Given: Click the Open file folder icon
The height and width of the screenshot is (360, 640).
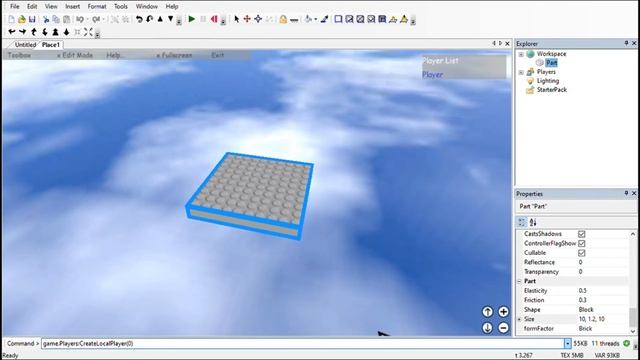Looking at the screenshot, I should tap(22, 19).
